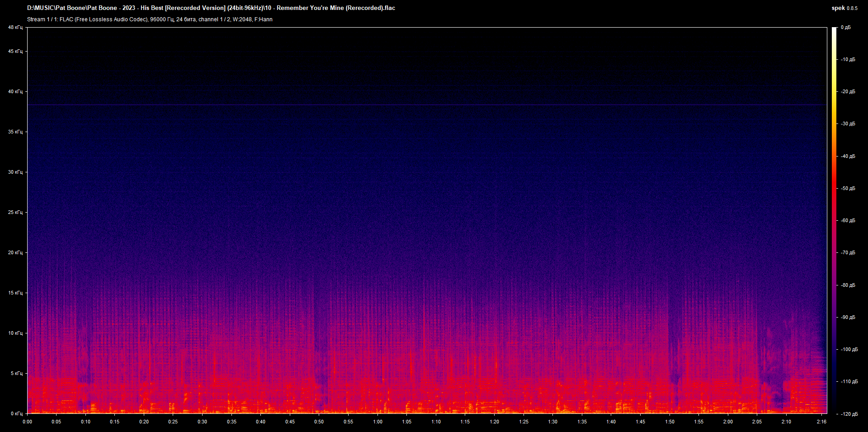Click the color gradient dB scale bar
The height and width of the screenshot is (432, 868).
coord(835,220)
